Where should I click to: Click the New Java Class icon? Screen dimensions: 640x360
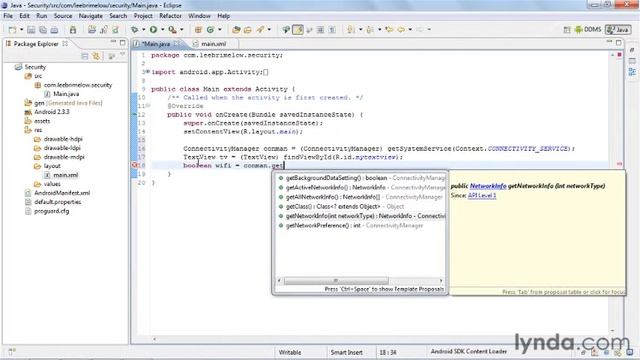pos(210,30)
